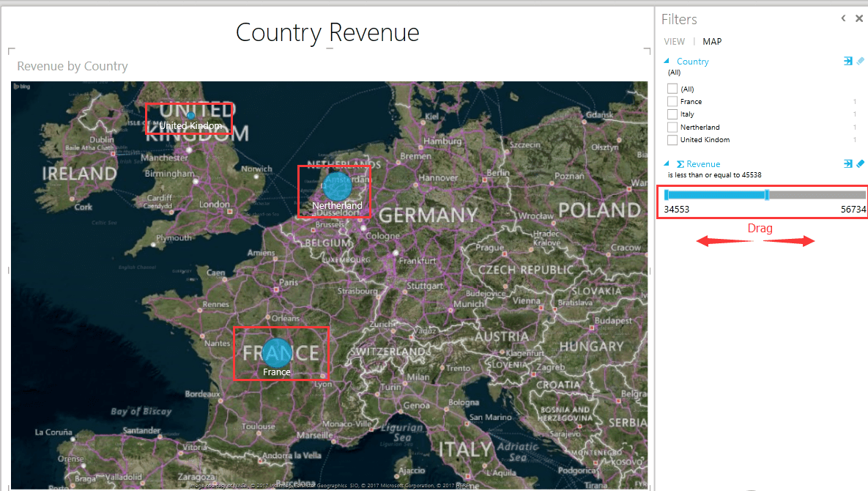Click the Bing logo on the map

pyautogui.click(x=22, y=86)
